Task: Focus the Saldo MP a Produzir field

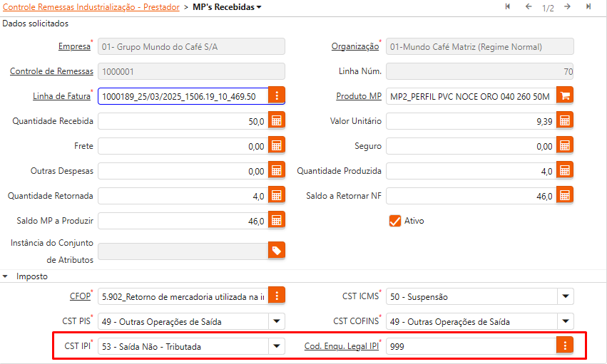Action: click(x=183, y=221)
